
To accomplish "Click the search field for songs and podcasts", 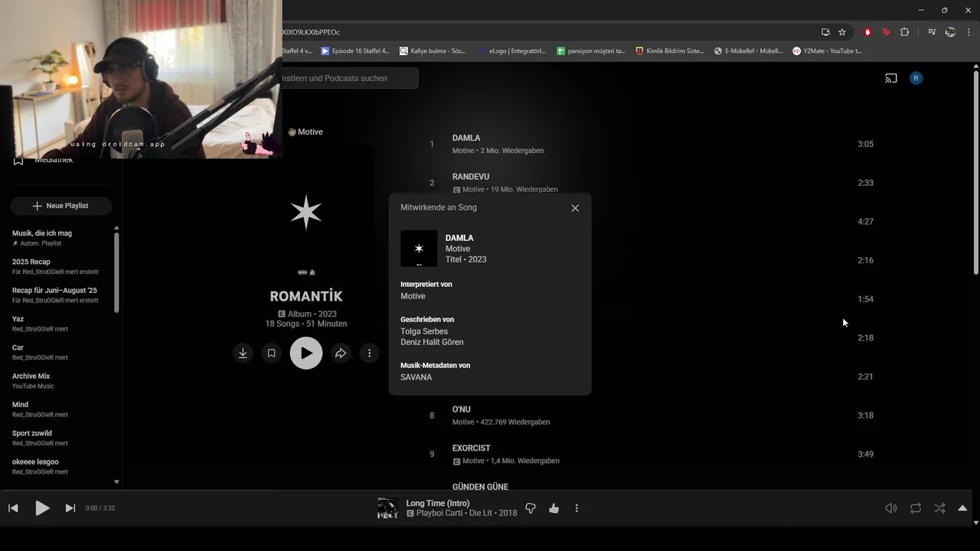I will (349, 78).
